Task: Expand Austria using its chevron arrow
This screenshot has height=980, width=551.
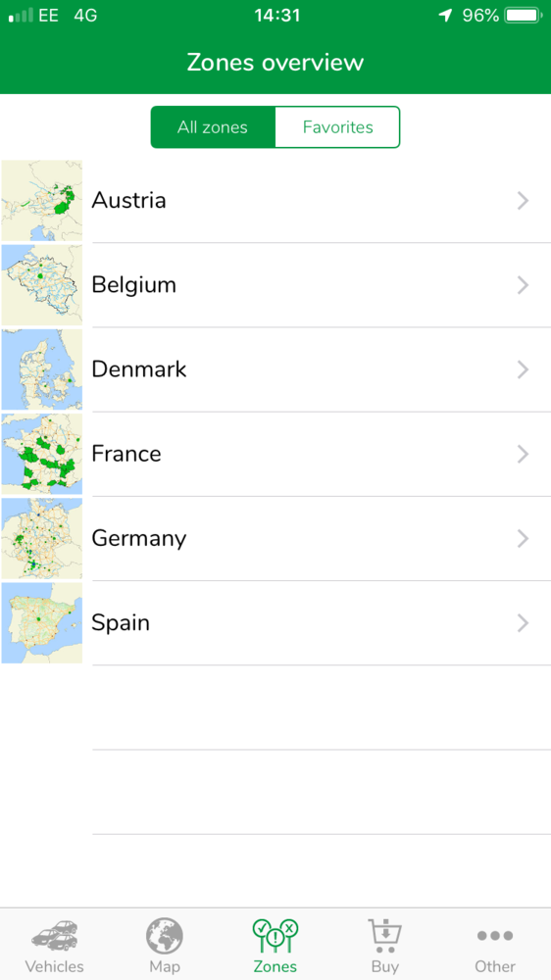Action: click(524, 201)
